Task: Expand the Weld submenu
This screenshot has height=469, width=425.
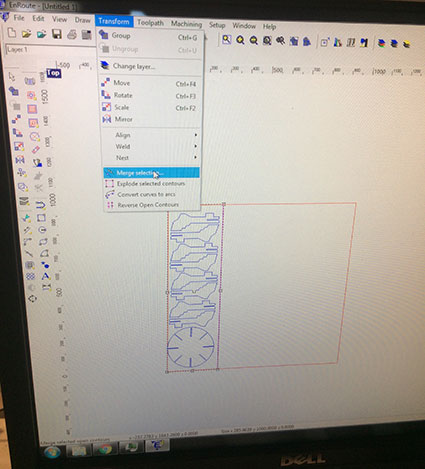Action: tap(152, 146)
